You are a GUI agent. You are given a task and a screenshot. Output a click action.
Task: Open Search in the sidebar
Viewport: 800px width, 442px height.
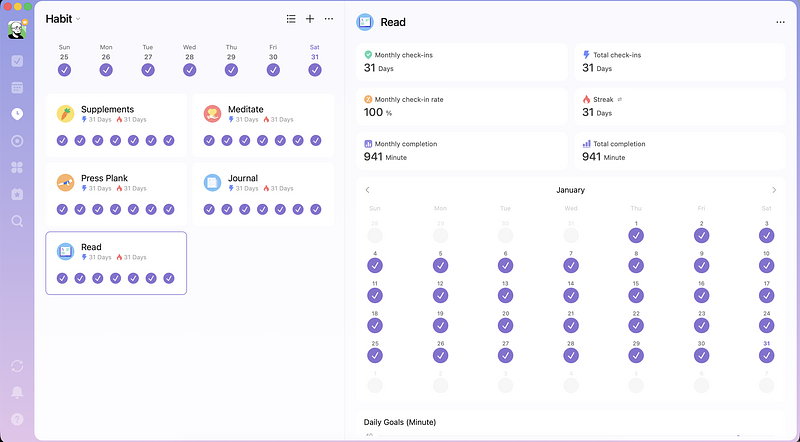coord(17,221)
